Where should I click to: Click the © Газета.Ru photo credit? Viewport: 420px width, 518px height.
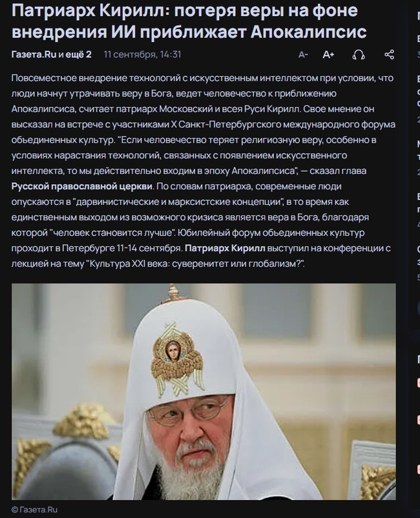[x=35, y=510]
